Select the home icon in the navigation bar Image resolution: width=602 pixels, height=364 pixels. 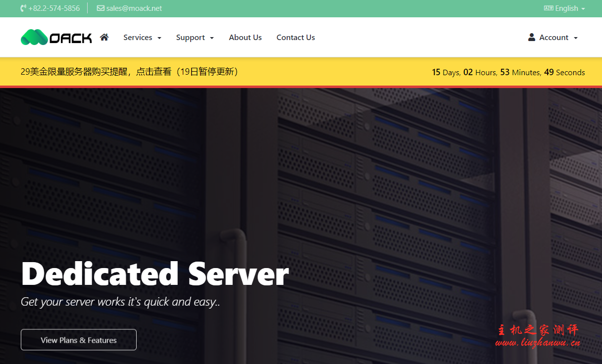click(x=104, y=37)
